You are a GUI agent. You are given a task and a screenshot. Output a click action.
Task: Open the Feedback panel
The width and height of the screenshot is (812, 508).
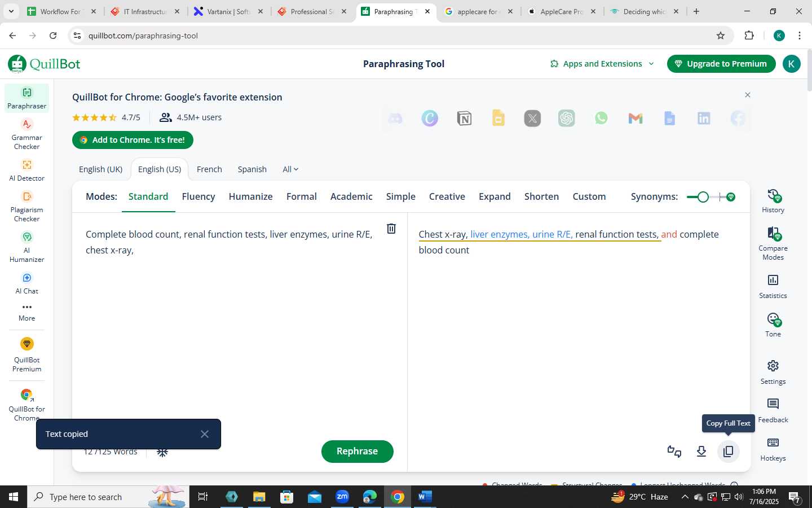[x=773, y=411]
